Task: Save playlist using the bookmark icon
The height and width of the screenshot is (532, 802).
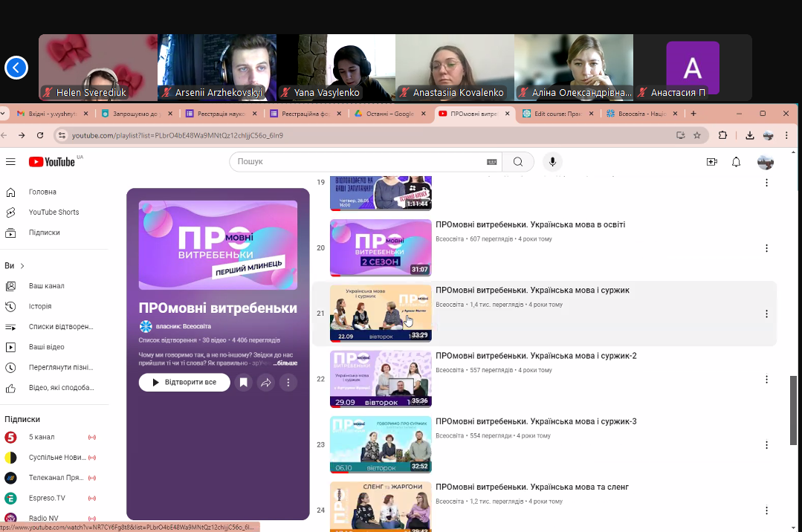Action: pyautogui.click(x=243, y=383)
